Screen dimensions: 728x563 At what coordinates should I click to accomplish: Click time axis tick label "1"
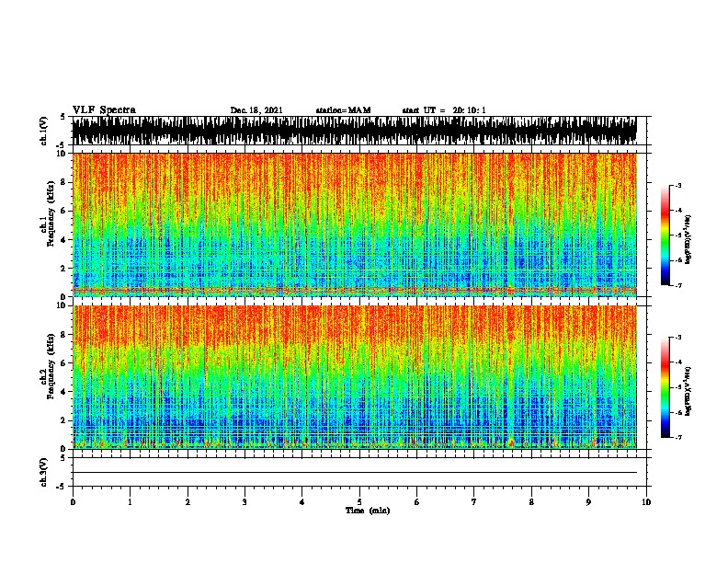tap(130, 502)
